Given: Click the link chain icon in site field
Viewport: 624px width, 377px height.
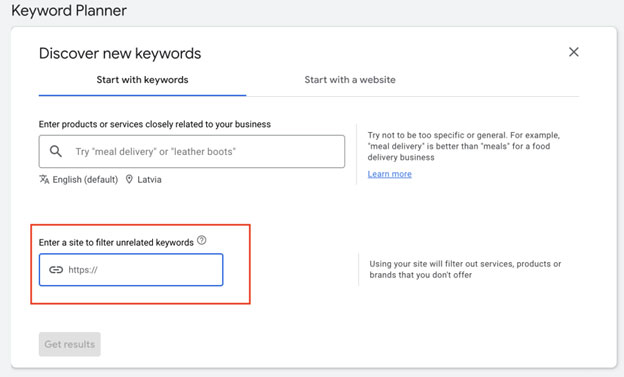Looking at the screenshot, I should pyautogui.click(x=56, y=270).
